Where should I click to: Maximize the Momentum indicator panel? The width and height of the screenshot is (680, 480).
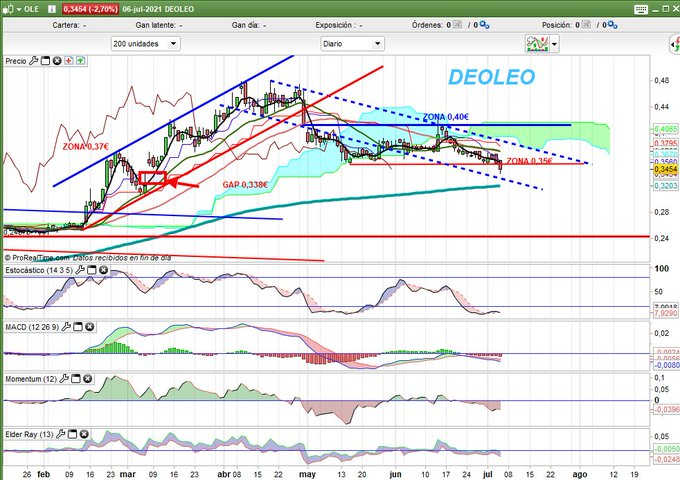(74, 380)
